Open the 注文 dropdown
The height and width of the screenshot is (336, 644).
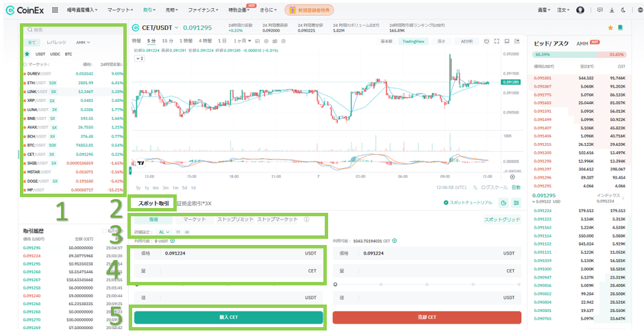563,10
